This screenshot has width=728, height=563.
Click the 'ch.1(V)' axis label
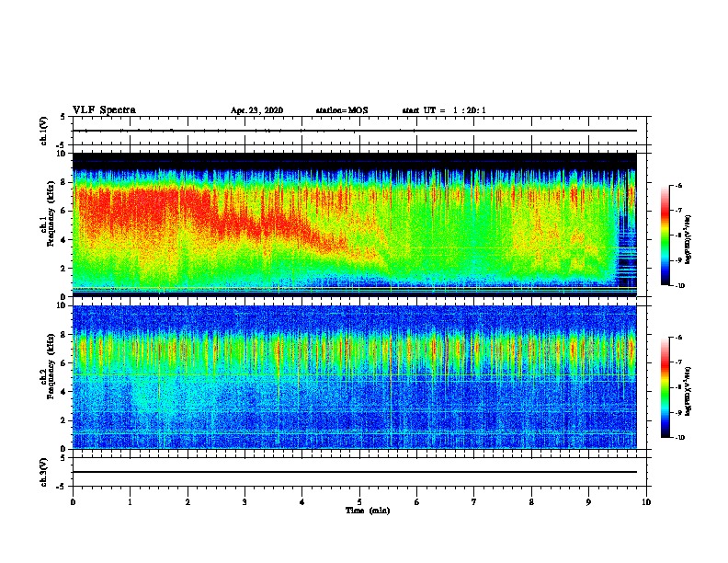pos(44,131)
